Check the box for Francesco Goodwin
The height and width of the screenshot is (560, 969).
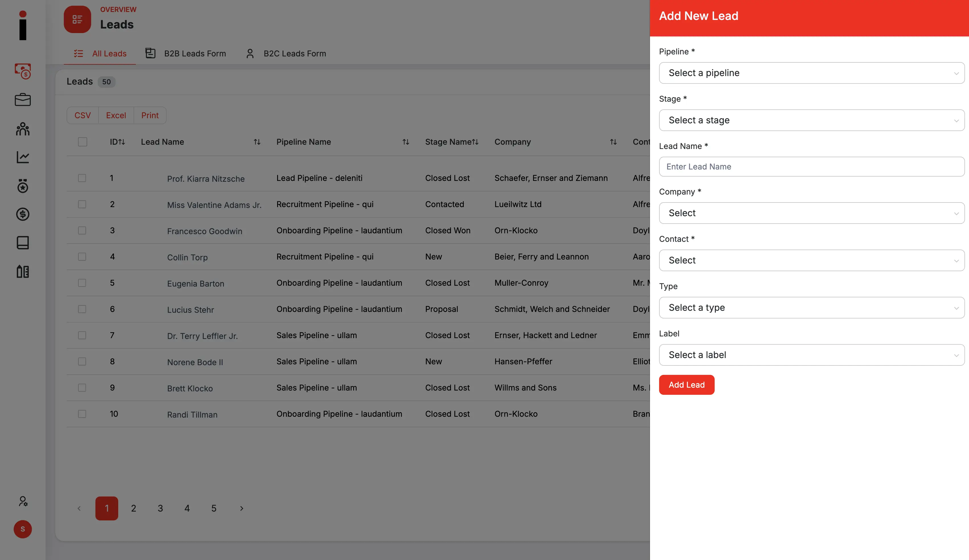[x=82, y=230]
